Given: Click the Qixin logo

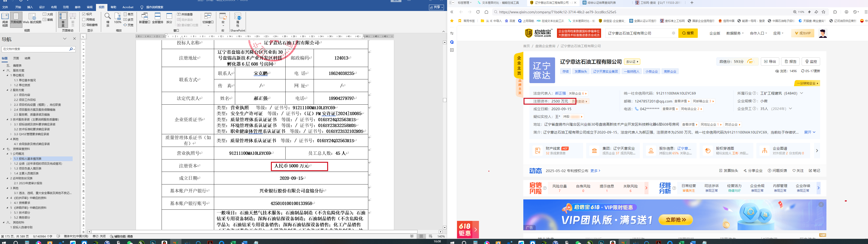Looking at the screenshot, I should click(x=539, y=33).
